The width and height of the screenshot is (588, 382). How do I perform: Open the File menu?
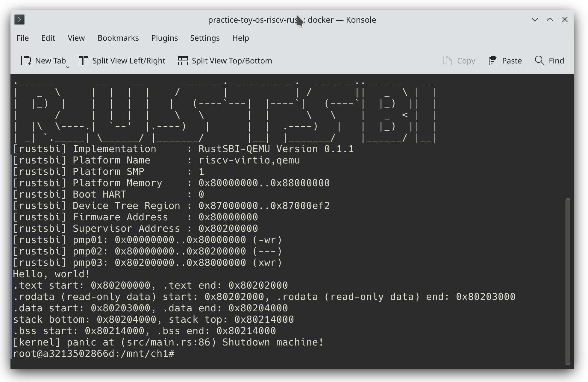(x=23, y=38)
